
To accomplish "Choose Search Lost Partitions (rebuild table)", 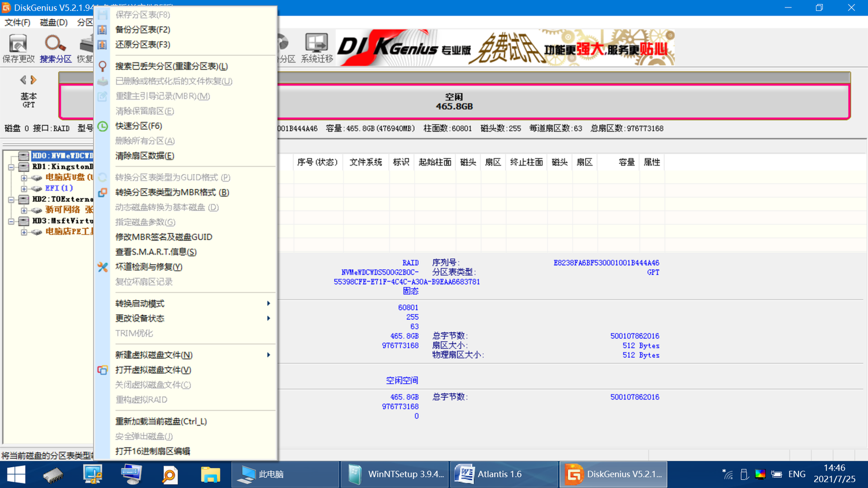I will point(185,66).
